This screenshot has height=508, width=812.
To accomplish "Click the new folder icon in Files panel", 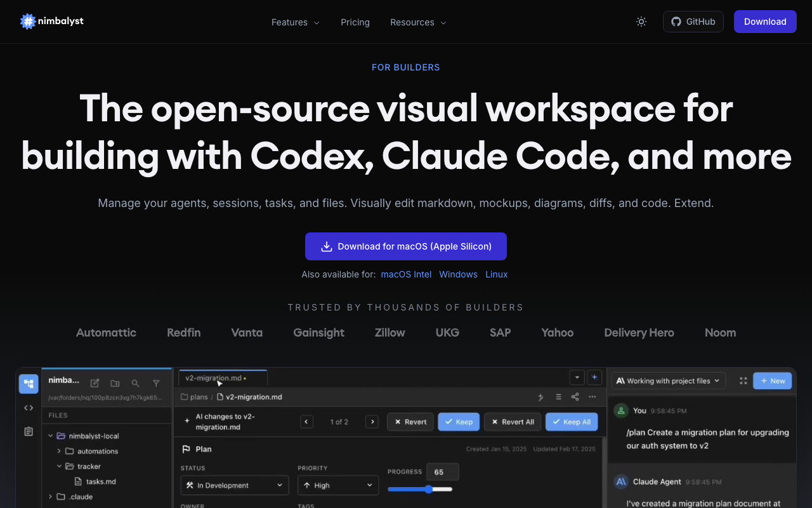I will click(x=115, y=384).
